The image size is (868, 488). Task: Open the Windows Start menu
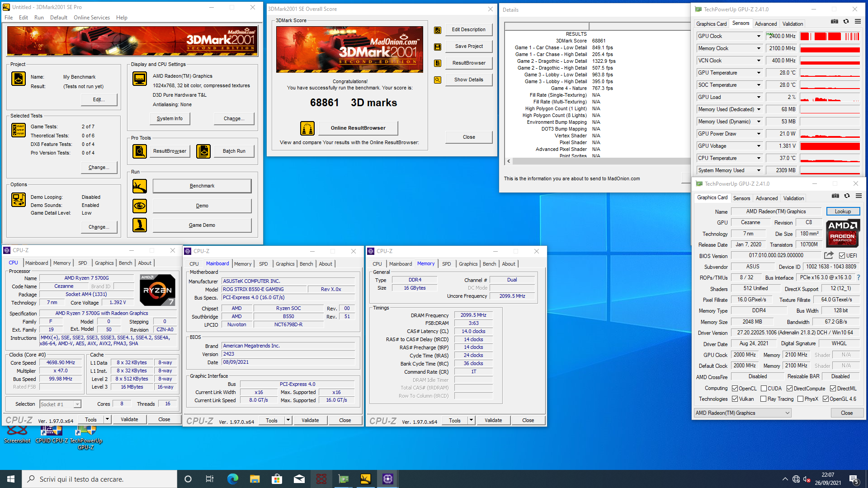tap(11, 479)
